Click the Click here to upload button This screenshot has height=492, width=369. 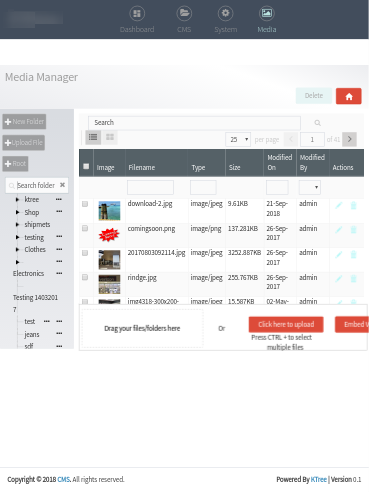tap(286, 324)
